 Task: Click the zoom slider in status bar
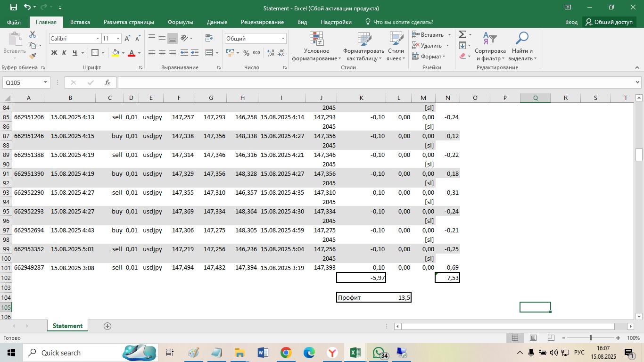591,338
